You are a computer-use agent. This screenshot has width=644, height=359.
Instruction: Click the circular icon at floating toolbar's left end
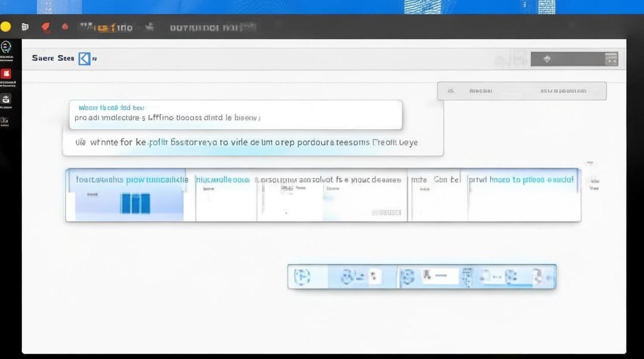[x=302, y=276]
